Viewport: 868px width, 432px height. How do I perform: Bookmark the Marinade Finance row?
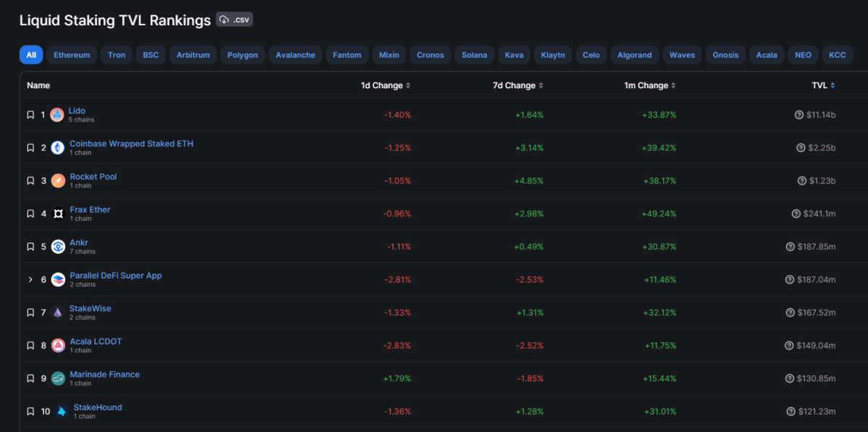[x=30, y=378]
